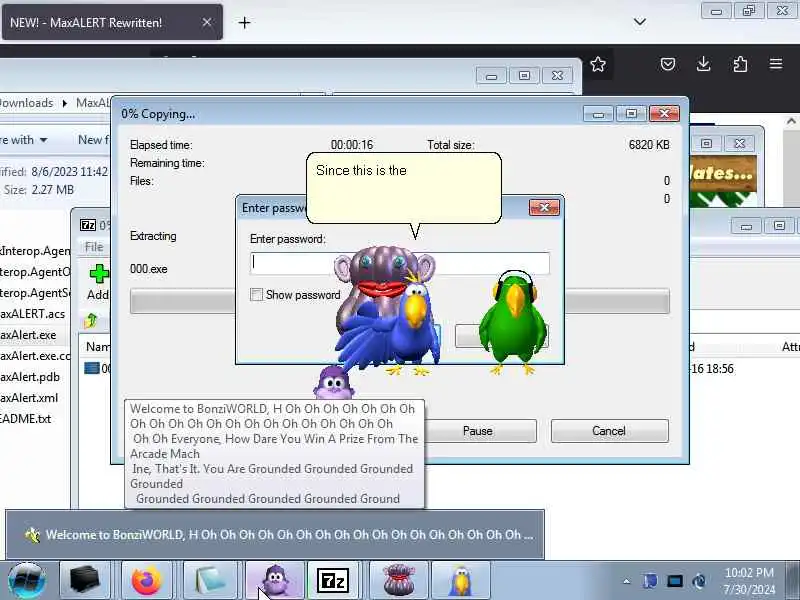
Task: Click the Show desktop strip beside the clock
Action: [792, 581]
